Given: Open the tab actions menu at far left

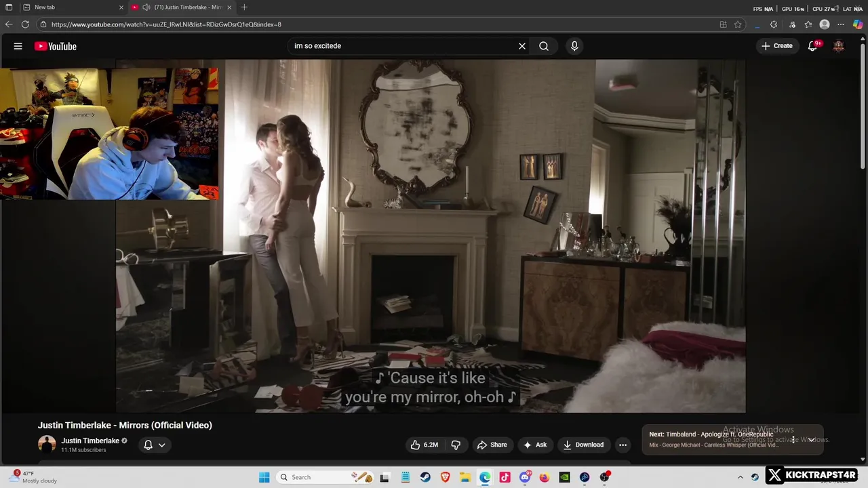Looking at the screenshot, I should [x=9, y=7].
